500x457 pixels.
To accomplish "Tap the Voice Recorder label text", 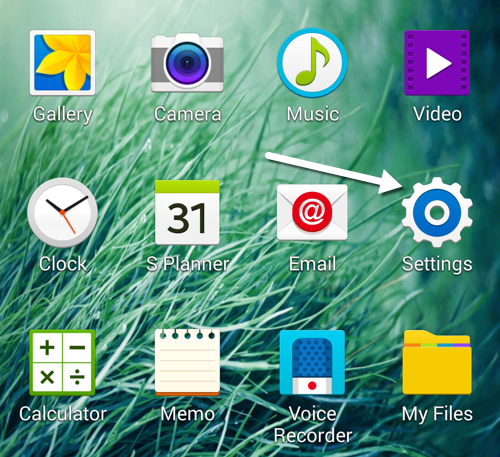I will coord(313,424).
